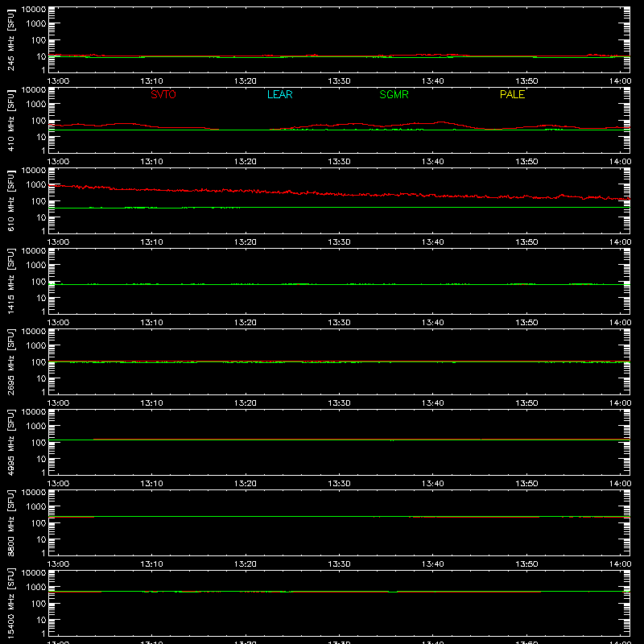
Task: Click the 1000 tick of the 410 MHz panel
Action: (x=36, y=105)
